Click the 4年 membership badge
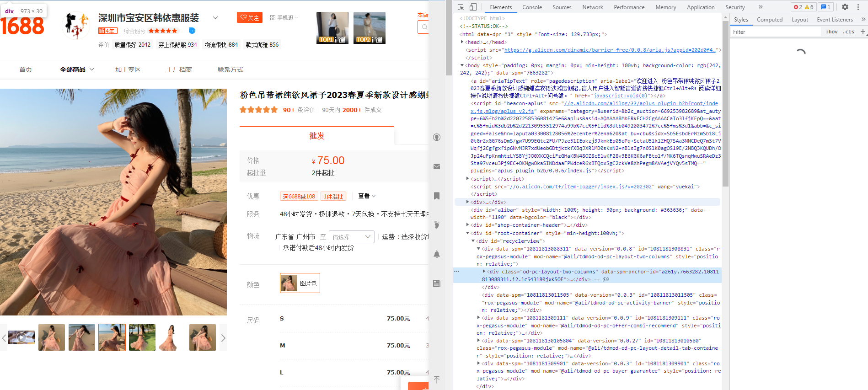 [x=108, y=31]
